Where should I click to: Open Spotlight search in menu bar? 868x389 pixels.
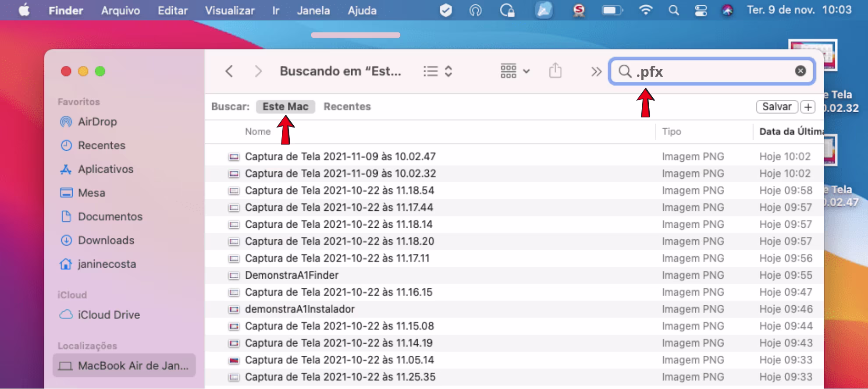pyautogui.click(x=674, y=10)
